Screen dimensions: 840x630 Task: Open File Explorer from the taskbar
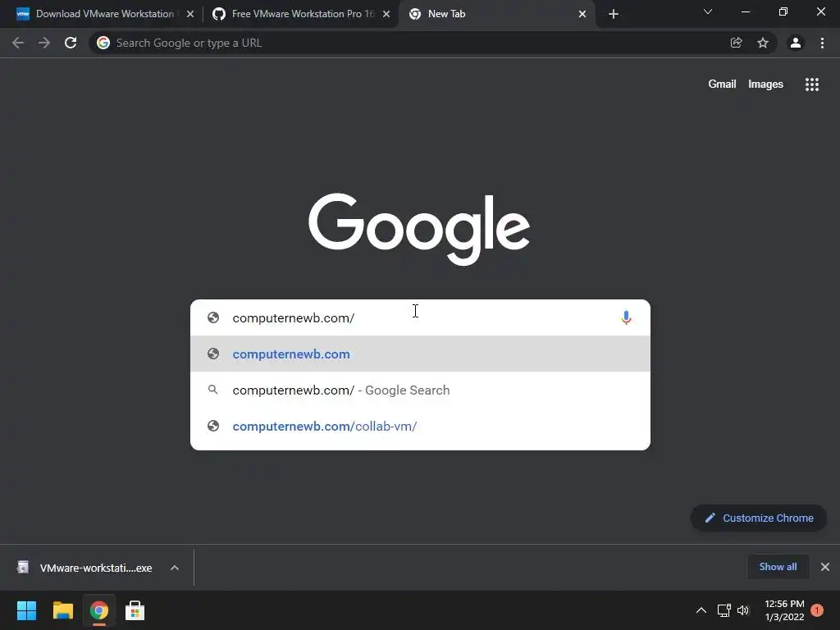[62, 610]
